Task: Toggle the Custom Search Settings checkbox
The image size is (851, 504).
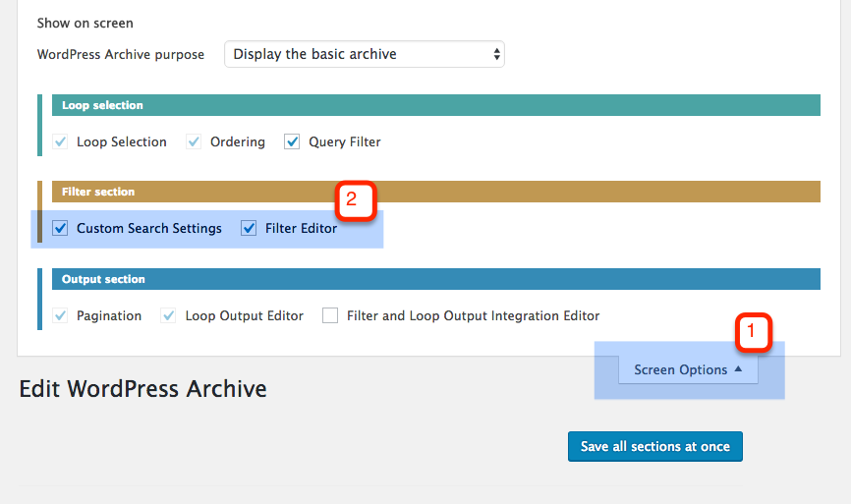Action: click(60, 228)
